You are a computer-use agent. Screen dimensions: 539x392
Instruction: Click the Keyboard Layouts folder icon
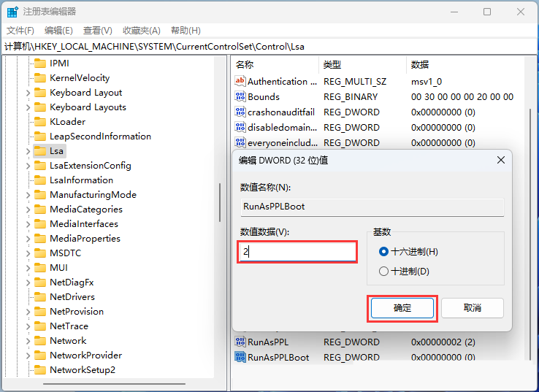(x=40, y=107)
